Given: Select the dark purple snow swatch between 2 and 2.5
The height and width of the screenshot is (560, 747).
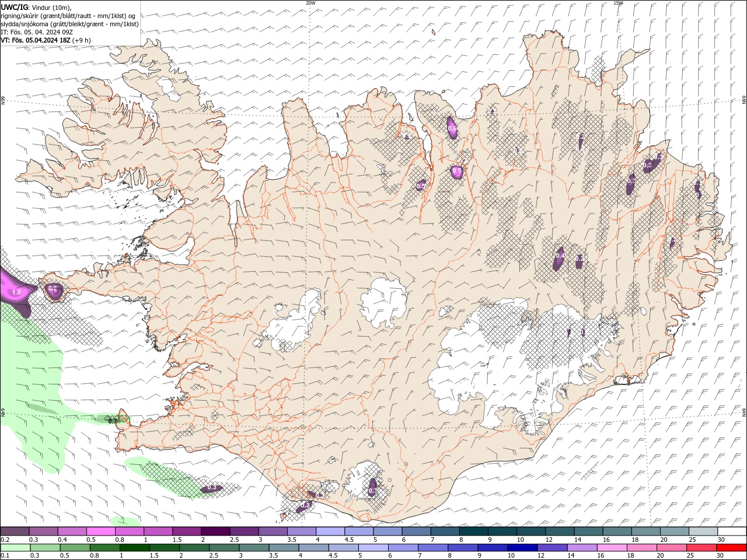Looking at the screenshot, I should pyautogui.click(x=215, y=531).
